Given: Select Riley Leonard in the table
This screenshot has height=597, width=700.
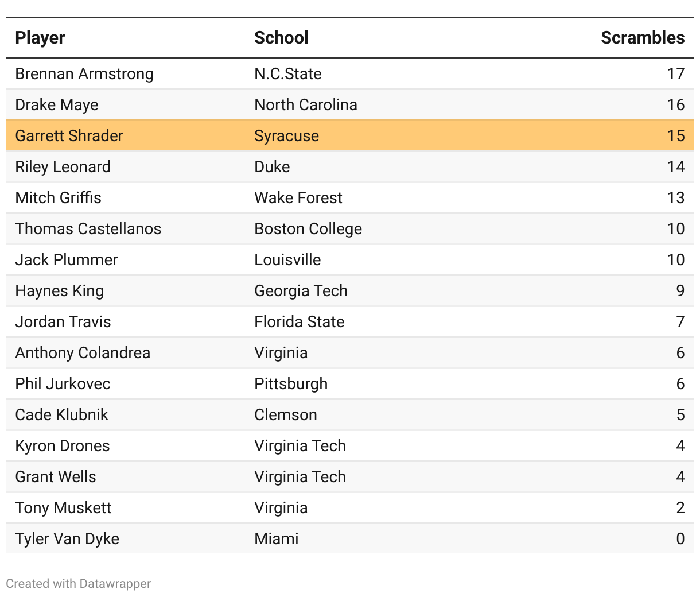Looking at the screenshot, I should pos(63,167).
